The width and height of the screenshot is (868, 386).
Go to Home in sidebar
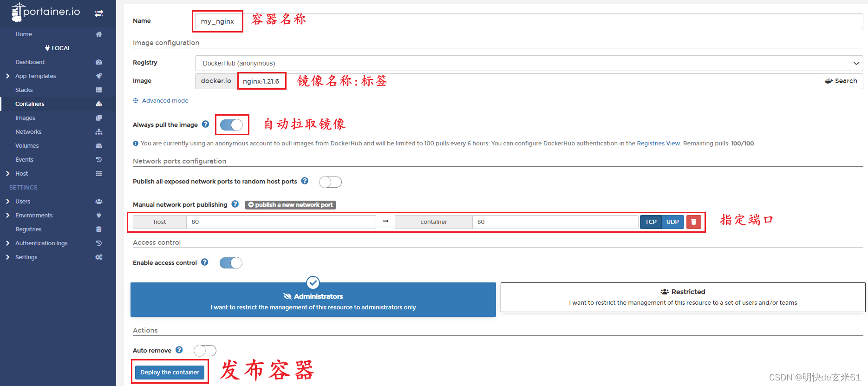coord(24,34)
